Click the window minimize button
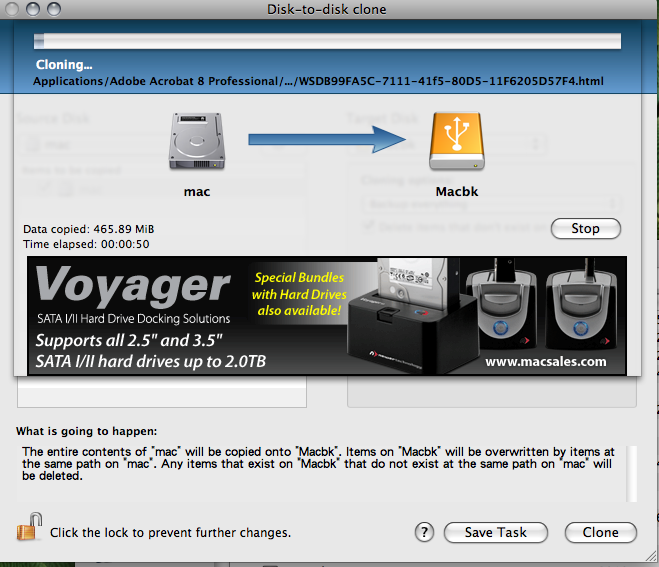Image resolution: width=659 pixels, height=567 pixels. tap(33, 9)
